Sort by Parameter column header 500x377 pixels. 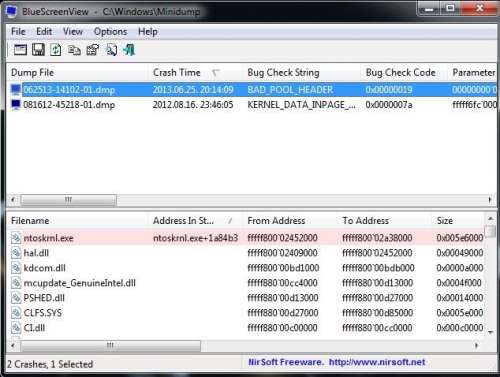(472, 72)
